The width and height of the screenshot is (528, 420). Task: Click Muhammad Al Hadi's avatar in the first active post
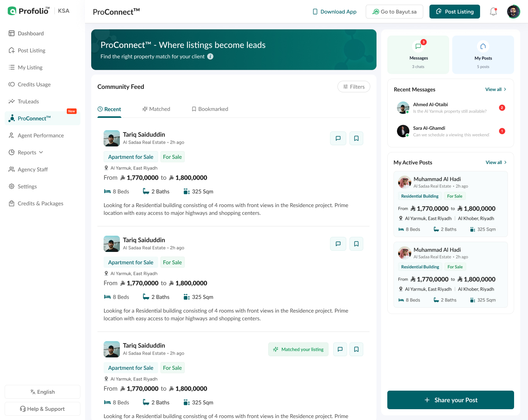tap(405, 182)
